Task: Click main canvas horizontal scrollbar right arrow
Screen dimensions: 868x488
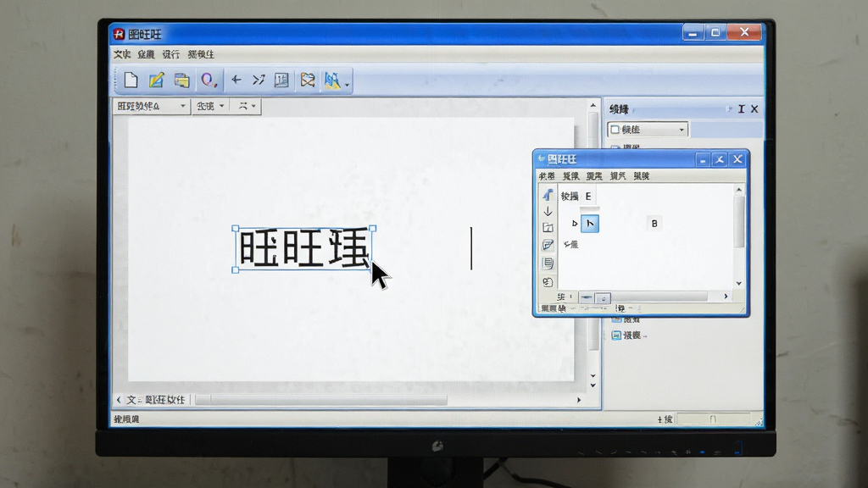Action: coord(579,400)
